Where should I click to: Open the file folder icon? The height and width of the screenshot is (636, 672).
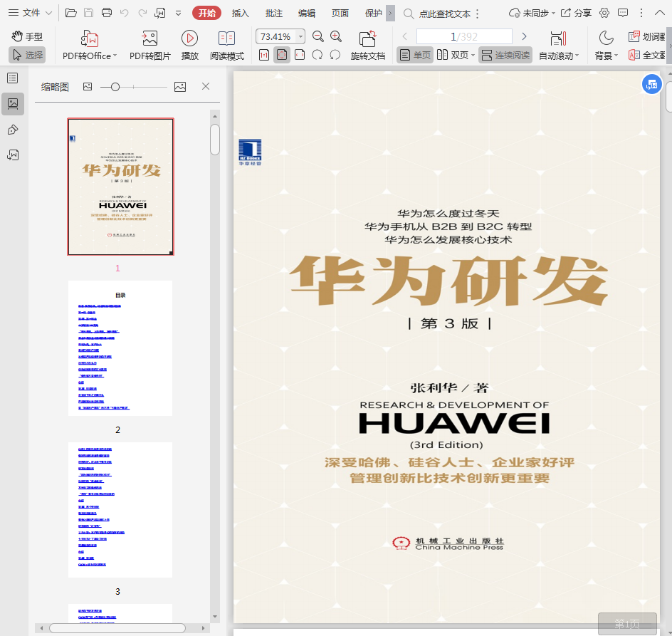click(x=70, y=13)
